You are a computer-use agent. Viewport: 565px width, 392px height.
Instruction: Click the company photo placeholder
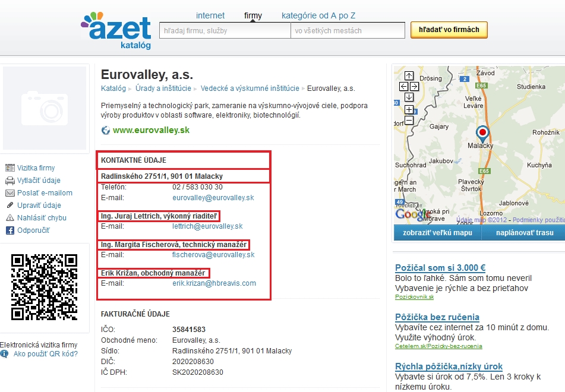(45, 108)
